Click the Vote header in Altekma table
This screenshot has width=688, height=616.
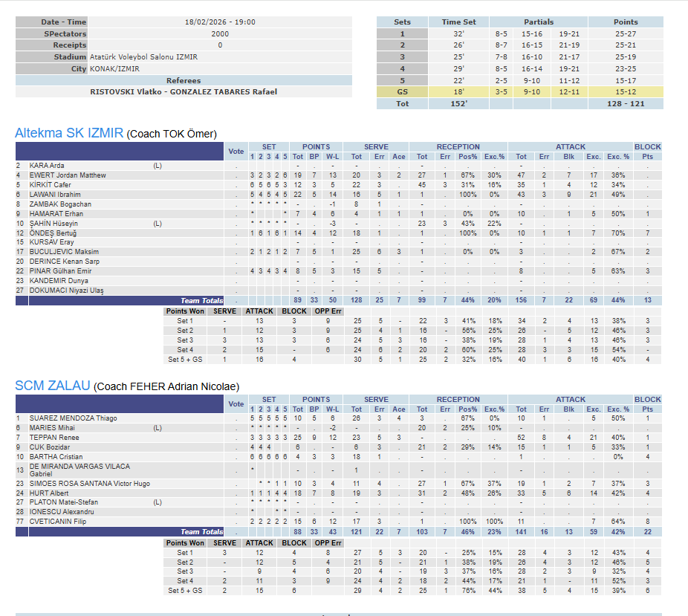(236, 152)
